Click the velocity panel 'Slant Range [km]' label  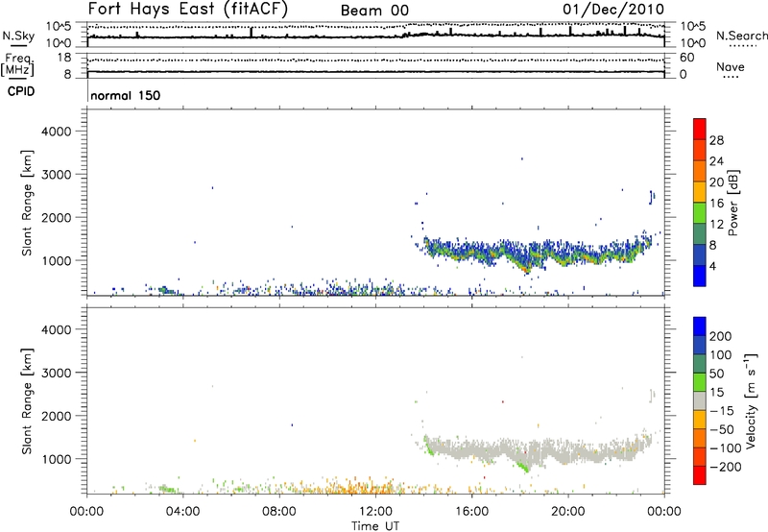click(x=27, y=401)
